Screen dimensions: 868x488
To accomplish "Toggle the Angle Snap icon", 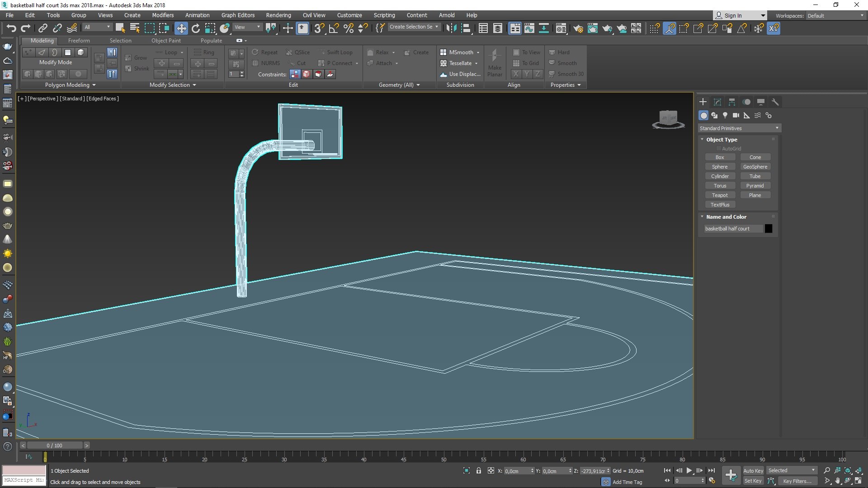I will [x=334, y=28].
